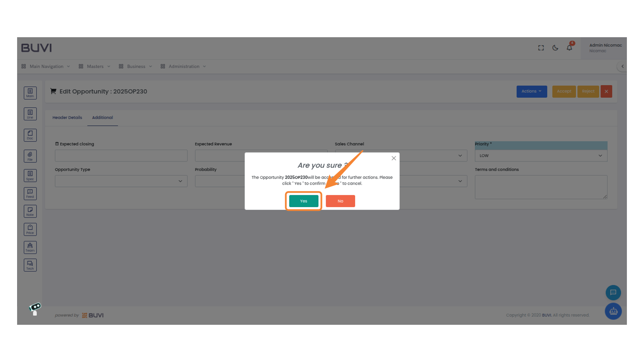Switch to the Header Details tab
Image resolution: width=644 pixels, height=362 pixels.
(x=67, y=118)
